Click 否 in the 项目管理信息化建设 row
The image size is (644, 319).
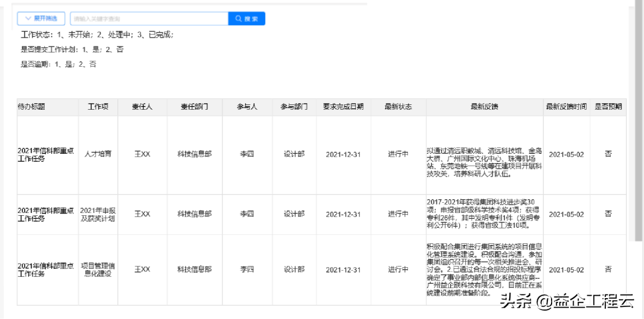pyautogui.click(x=608, y=270)
